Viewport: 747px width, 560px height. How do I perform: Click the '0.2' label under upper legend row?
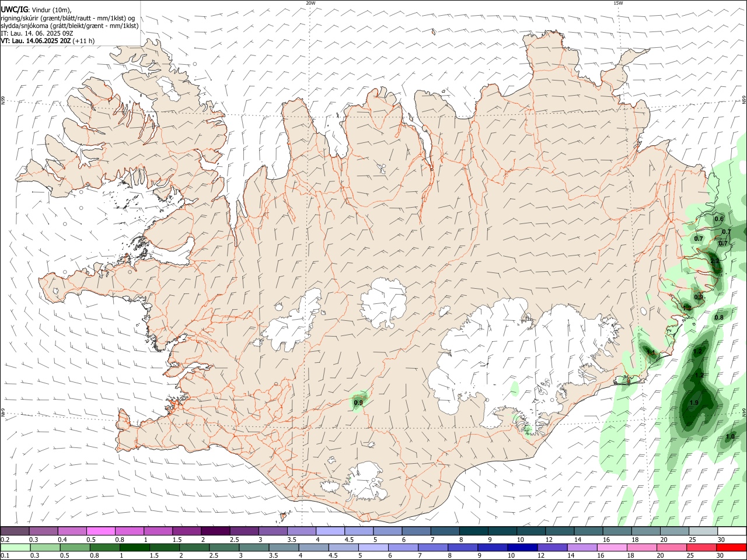click(x=5, y=540)
